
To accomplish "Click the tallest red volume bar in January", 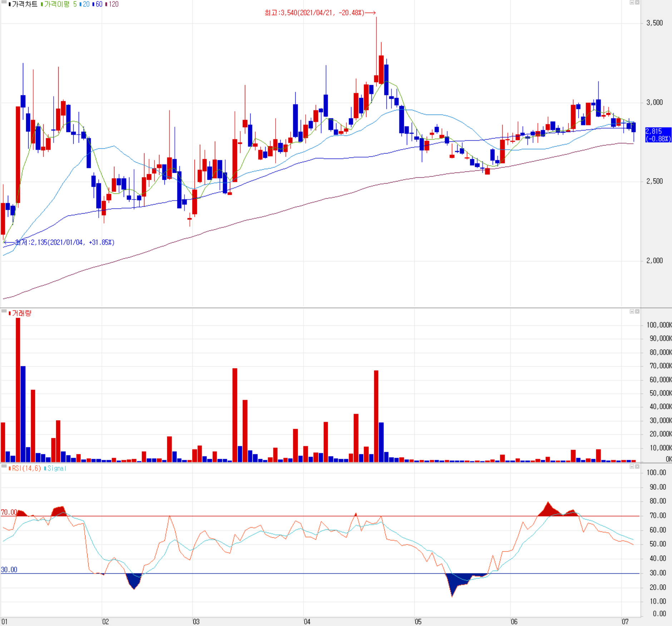I will click(18, 390).
